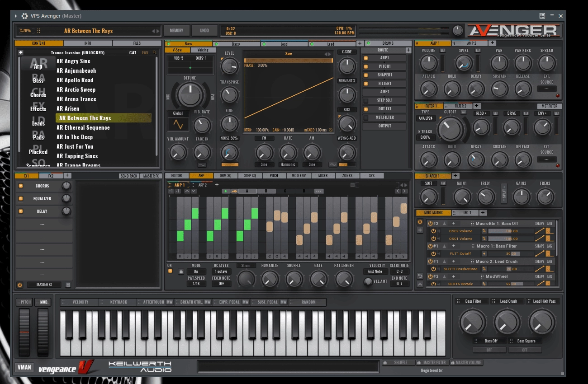The width and height of the screenshot is (588, 384).
Task: Click the mod matrix undo arrow icon
Action: (x=420, y=276)
